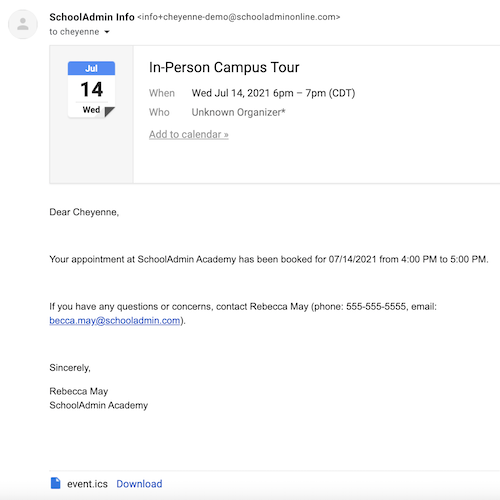Click the When label in event card
This screenshot has height=500, width=500.
click(162, 93)
